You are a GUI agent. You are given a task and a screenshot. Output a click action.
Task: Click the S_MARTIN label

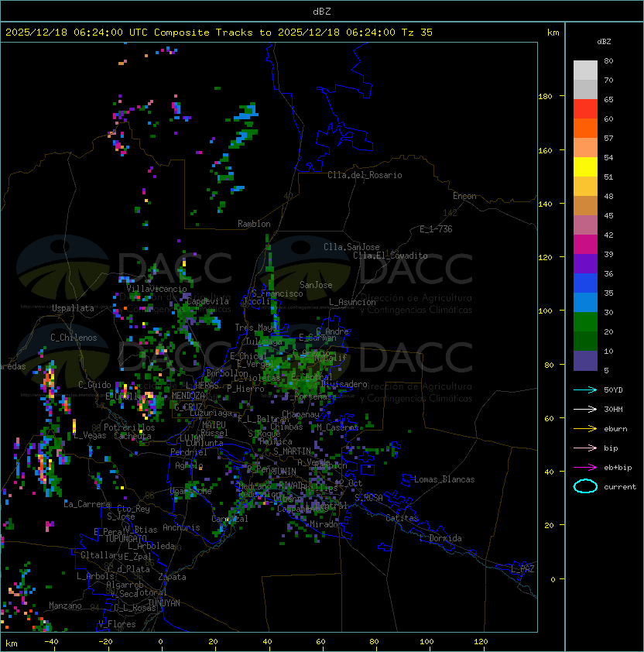tap(292, 451)
